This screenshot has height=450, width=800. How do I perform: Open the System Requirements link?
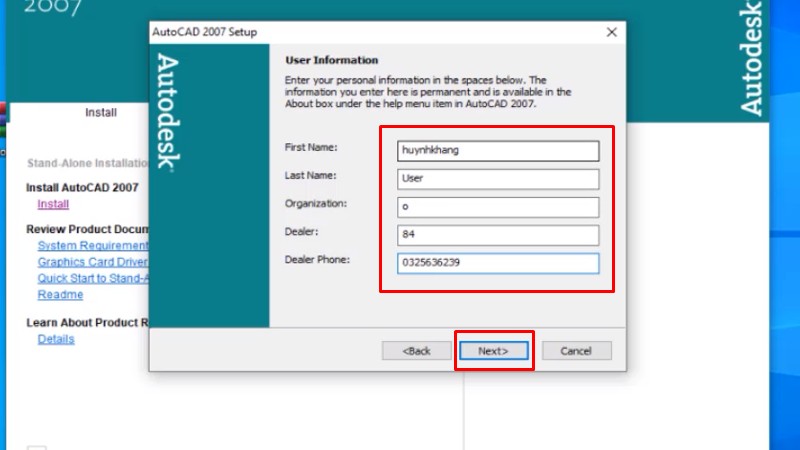[93, 246]
